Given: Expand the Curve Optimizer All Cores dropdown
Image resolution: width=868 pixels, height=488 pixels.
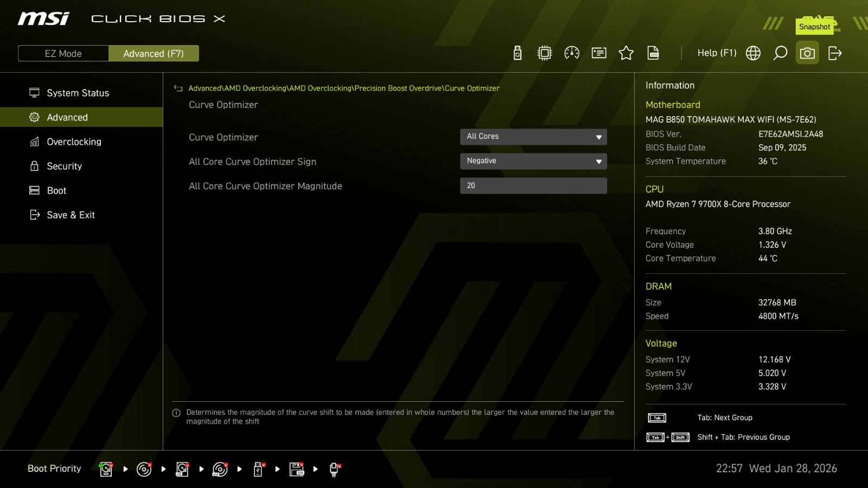Looking at the screenshot, I should pyautogui.click(x=533, y=137).
